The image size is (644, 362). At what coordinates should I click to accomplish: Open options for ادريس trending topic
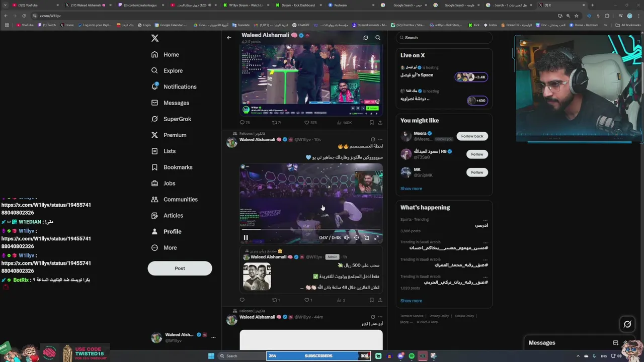click(485, 220)
